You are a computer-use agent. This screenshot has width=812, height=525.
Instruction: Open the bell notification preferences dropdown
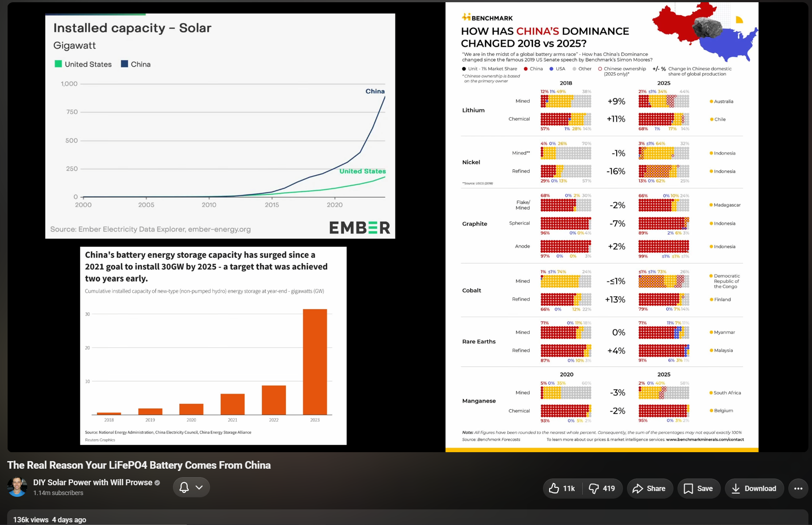click(191, 487)
